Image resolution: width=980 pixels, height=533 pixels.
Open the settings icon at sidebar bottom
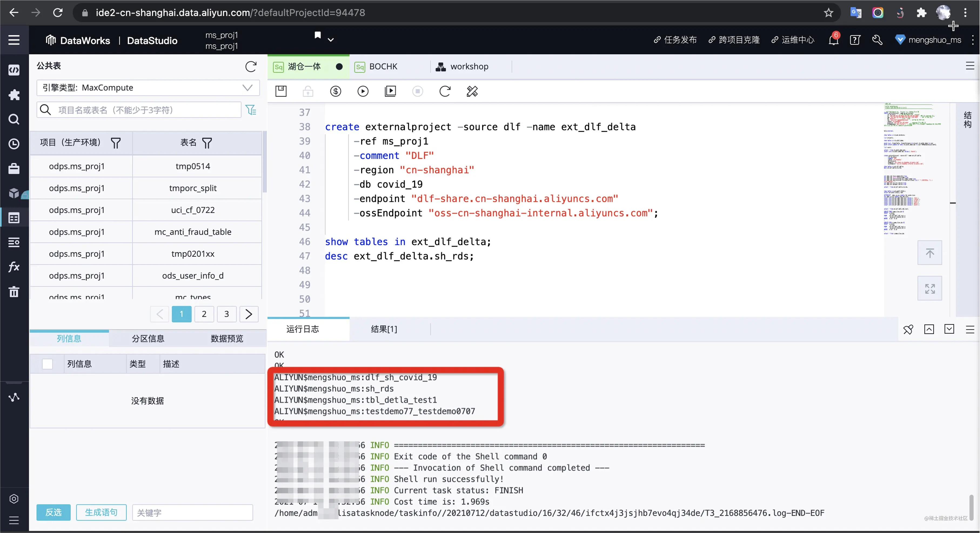coord(14,499)
